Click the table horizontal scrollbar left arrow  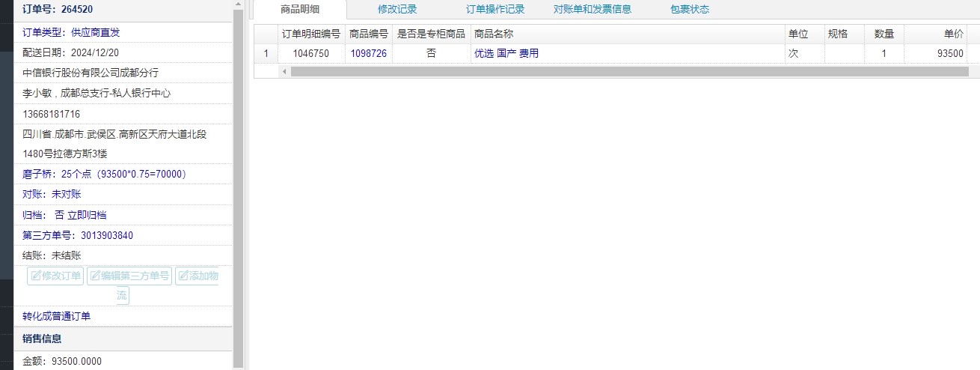[x=284, y=71]
